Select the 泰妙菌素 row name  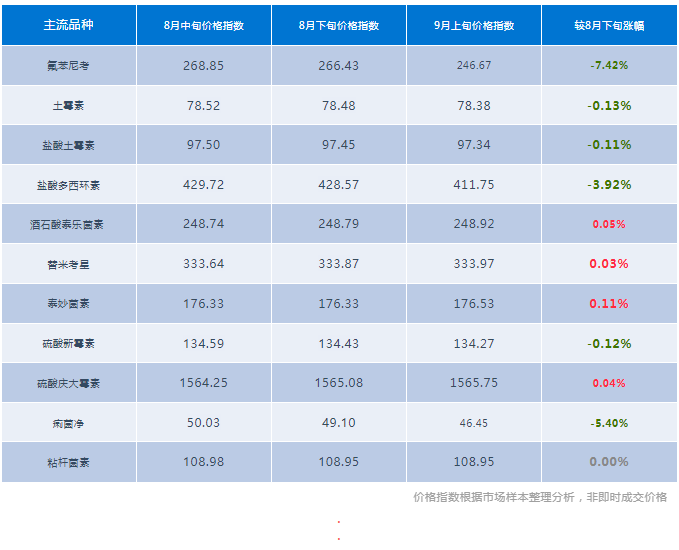pyautogui.click(x=68, y=304)
